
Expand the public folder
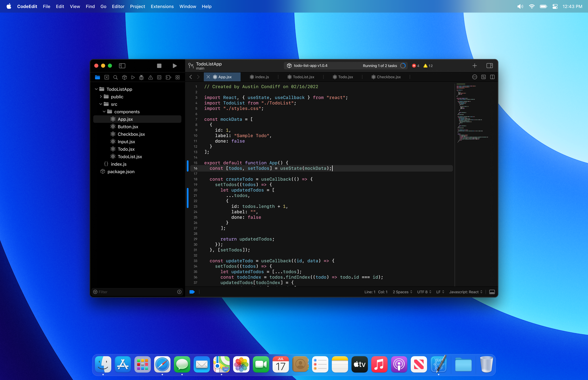[101, 97]
